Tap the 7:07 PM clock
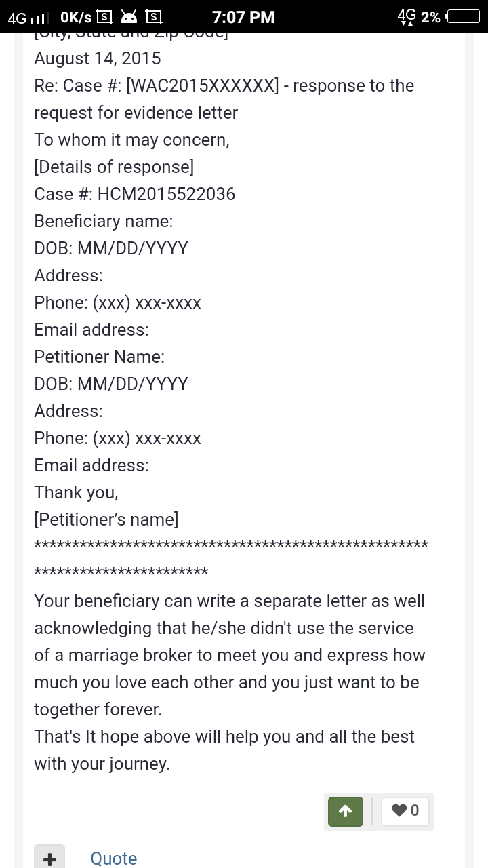Image resolution: width=488 pixels, height=868 pixels. click(x=243, y=16)
